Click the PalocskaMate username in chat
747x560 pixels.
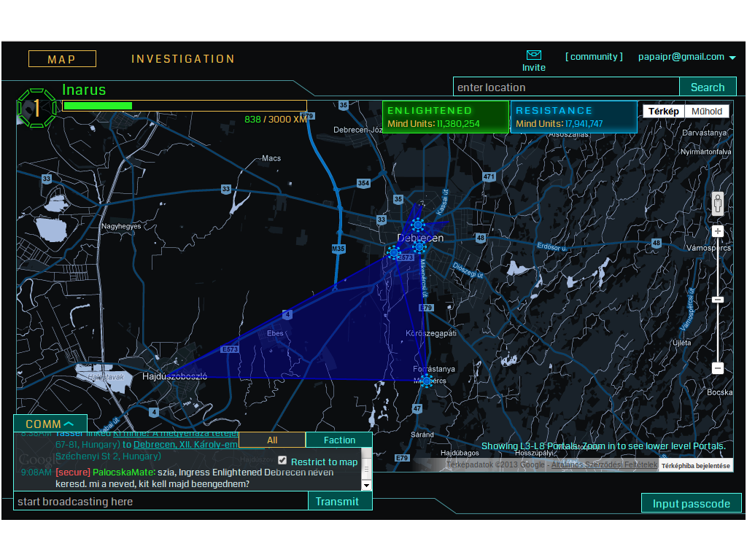tap(124, 472)
